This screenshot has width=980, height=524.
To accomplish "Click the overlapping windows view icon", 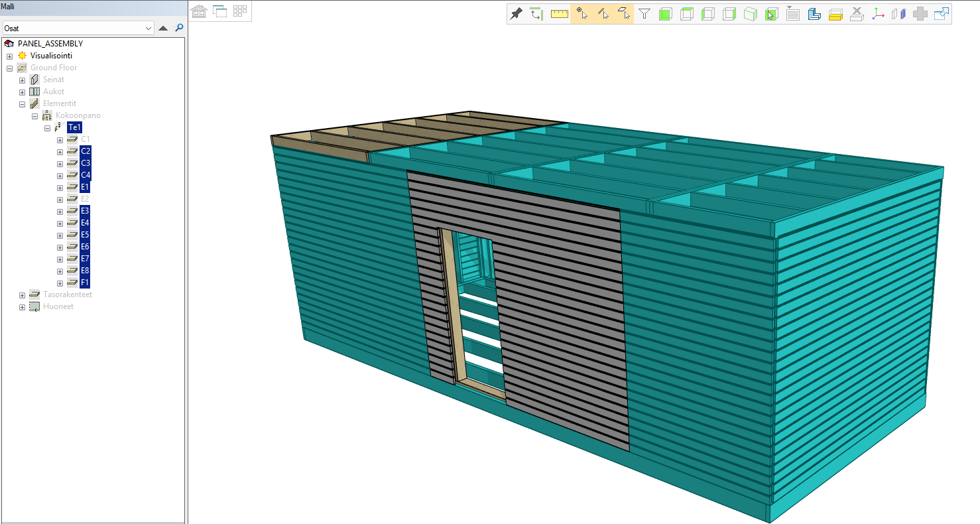I will (219, 11).
